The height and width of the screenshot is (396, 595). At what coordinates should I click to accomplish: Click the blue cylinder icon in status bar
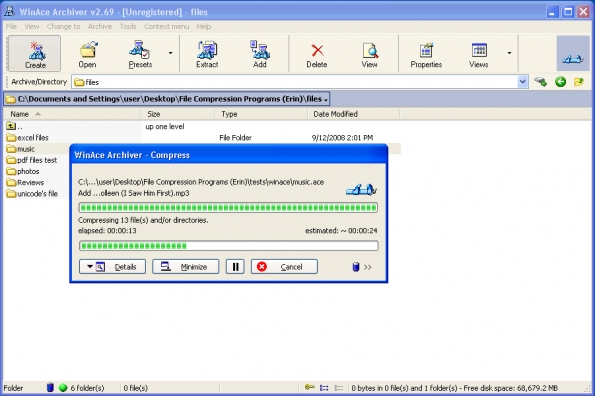pos(50,387)
